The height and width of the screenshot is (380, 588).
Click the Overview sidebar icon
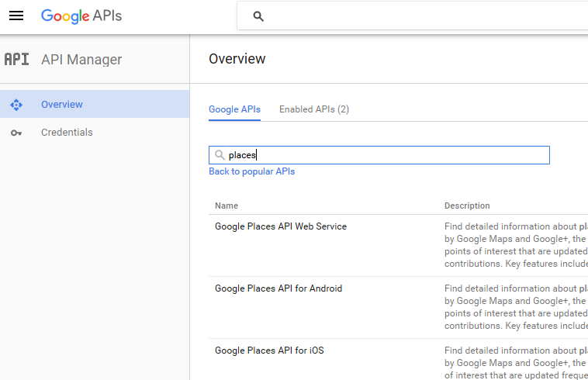coord(16,105)
